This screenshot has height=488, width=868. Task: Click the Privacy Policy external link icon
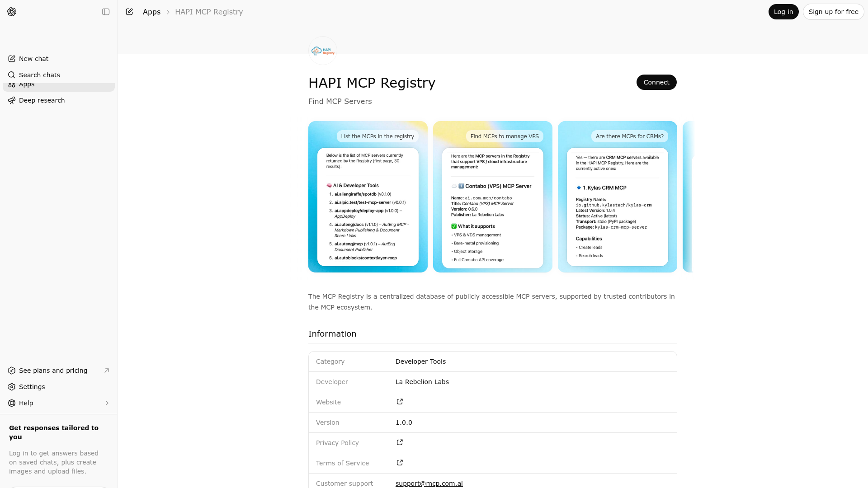coord(399,442)
